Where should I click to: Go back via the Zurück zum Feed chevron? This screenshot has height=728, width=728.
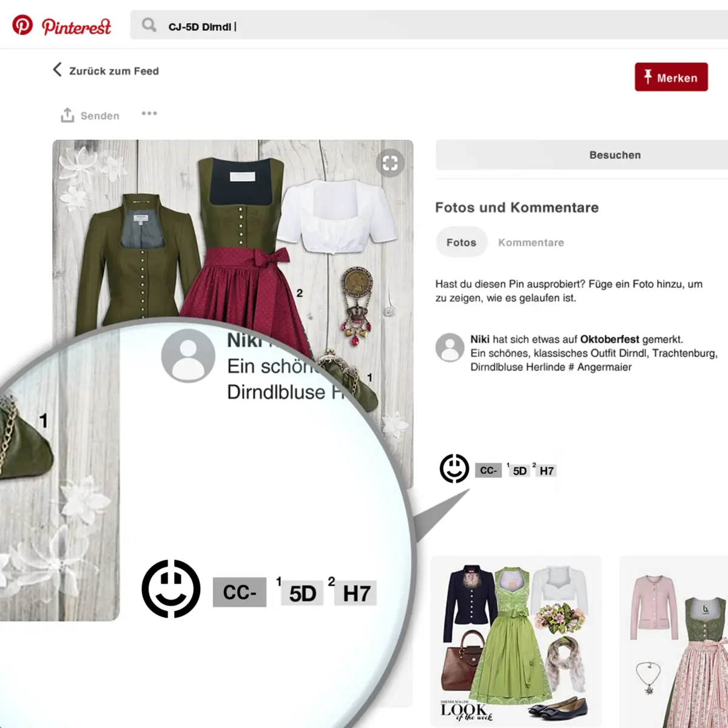pos(57,70)
